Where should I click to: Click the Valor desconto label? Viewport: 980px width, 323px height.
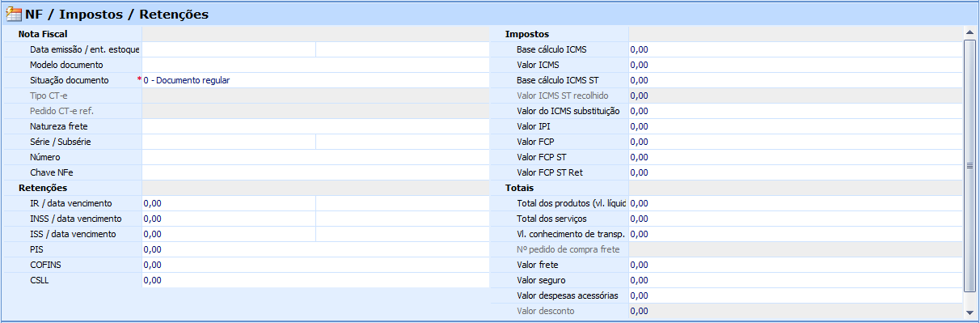(x=546, y=311)
